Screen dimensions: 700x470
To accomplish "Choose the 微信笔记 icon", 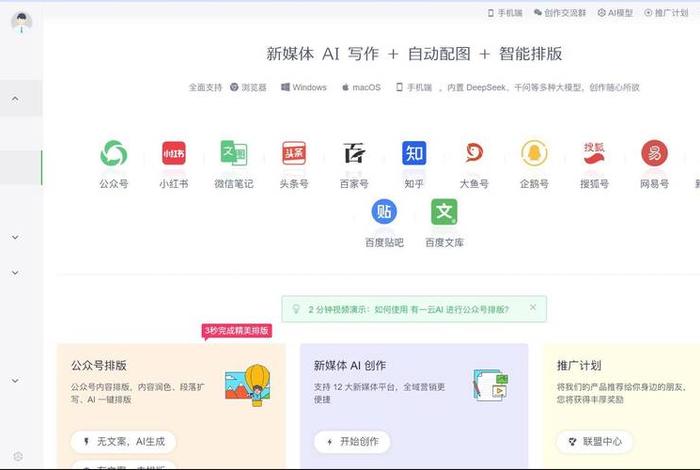I will point(233,153).
